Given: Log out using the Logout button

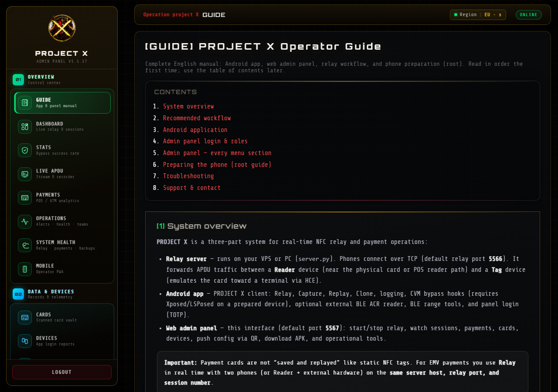Looking at the screenshot, I should [62, 372].
